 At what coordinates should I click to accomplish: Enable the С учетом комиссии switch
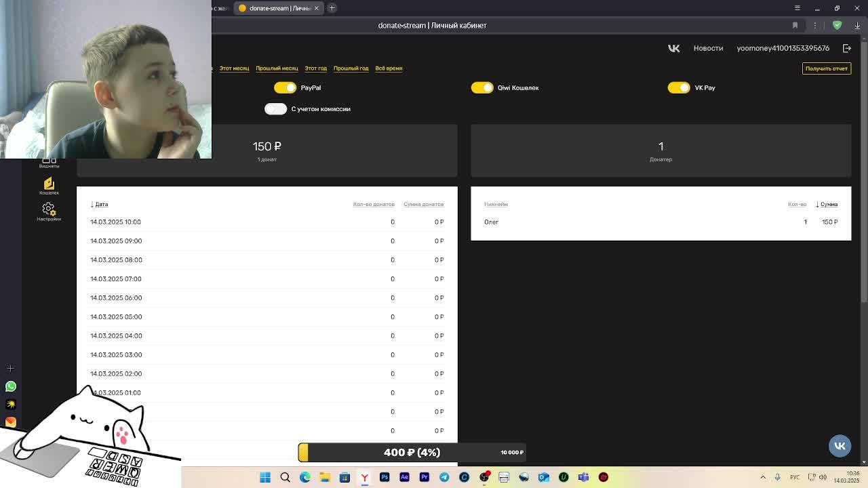click(275, 109)
